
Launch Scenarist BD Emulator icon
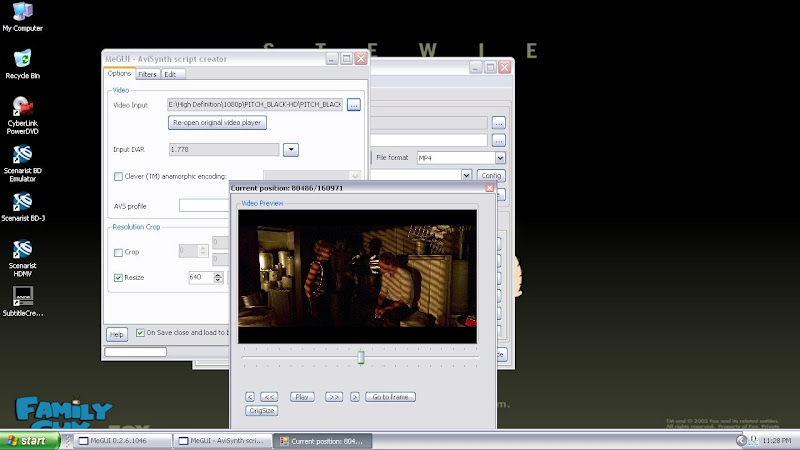pyautogui.click(x=22, y=163)
